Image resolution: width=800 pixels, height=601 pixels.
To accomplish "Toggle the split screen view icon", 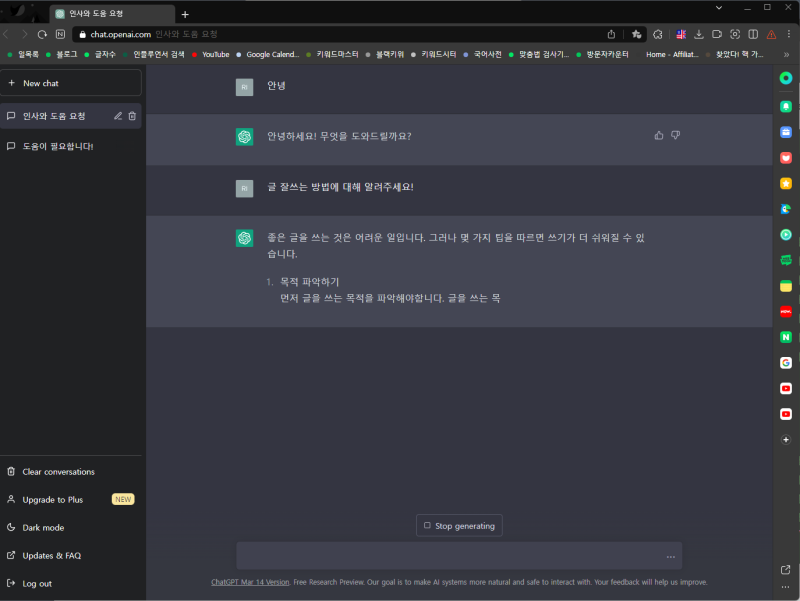I will coord(753,33).
